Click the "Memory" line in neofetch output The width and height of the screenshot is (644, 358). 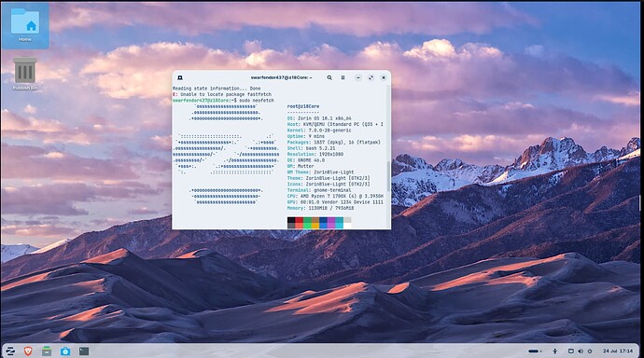point(320,208)
